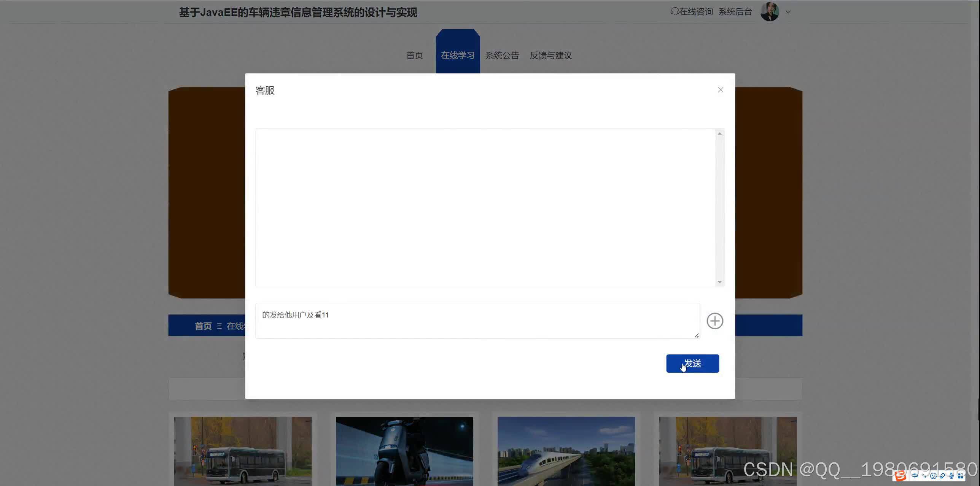Screen dimensions: 980x486
Task: Switch to the 系统公告 tab
Action: pyautogui.click(x=503, y=56)
